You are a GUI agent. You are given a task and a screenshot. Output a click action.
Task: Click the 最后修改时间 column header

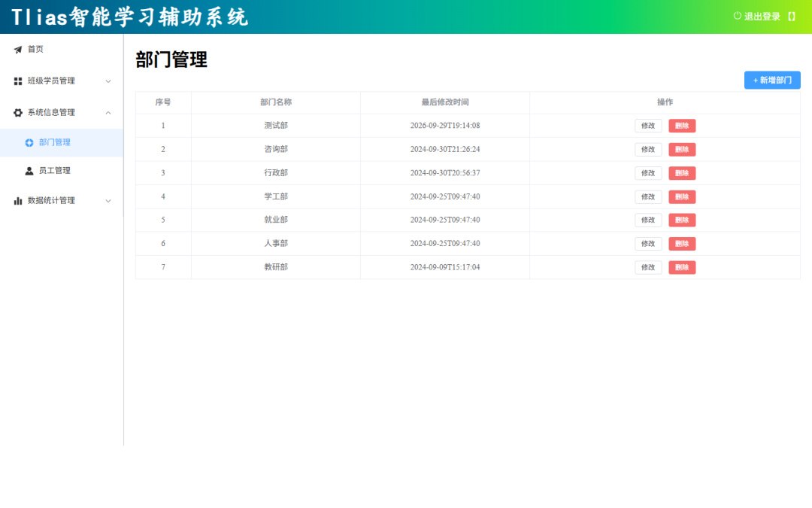click(x=445, y=102)
